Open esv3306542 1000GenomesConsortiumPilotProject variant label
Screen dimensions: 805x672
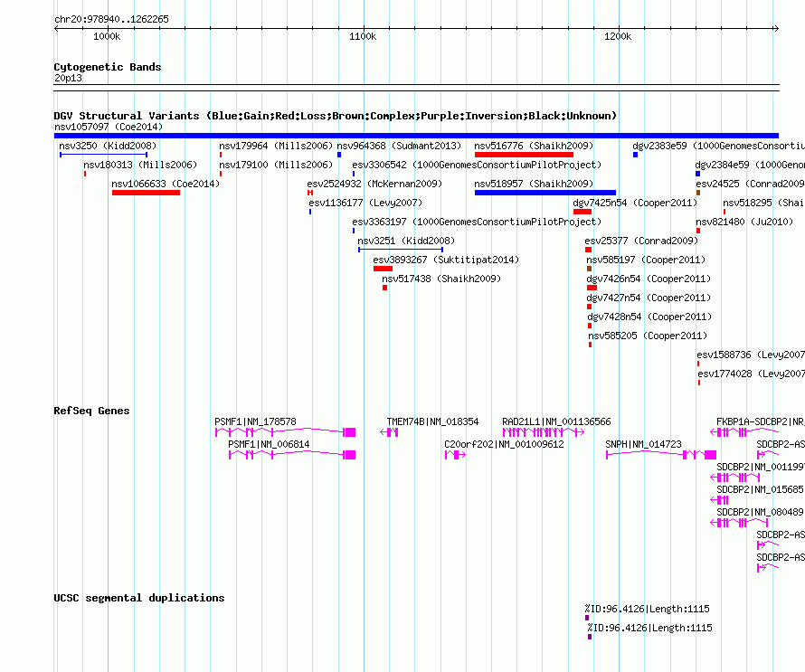tap(477, 165)
